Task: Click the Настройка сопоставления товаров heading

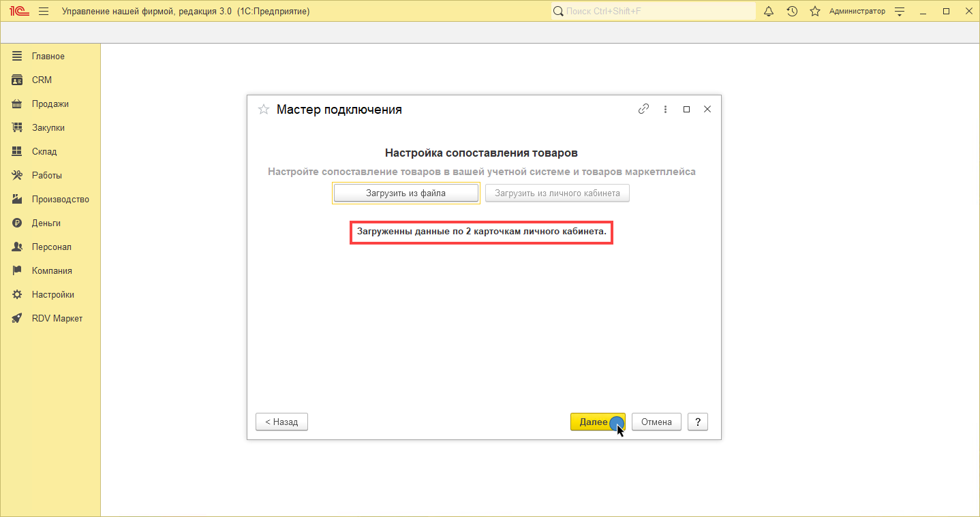Action: (x=482, y=153)
